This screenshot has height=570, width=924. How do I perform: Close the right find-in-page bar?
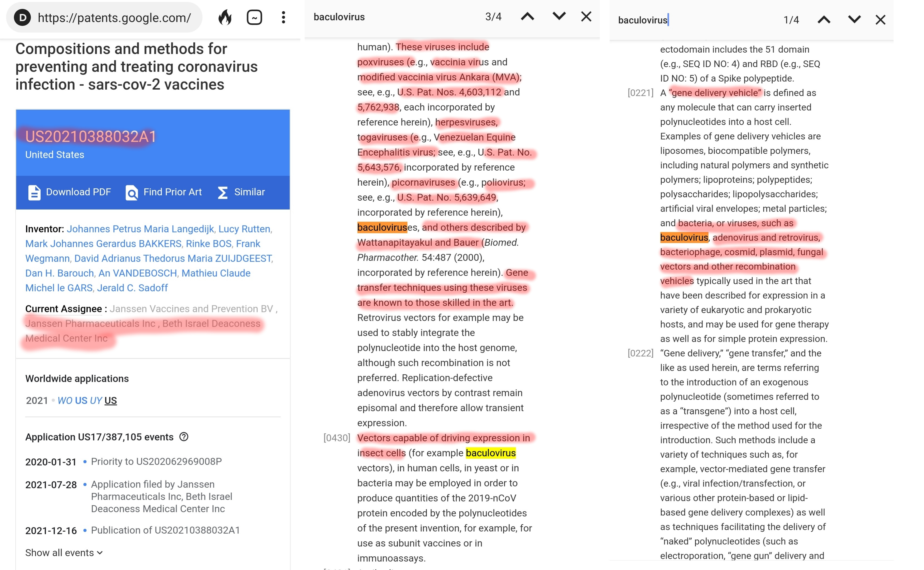[x=880, y=19]
